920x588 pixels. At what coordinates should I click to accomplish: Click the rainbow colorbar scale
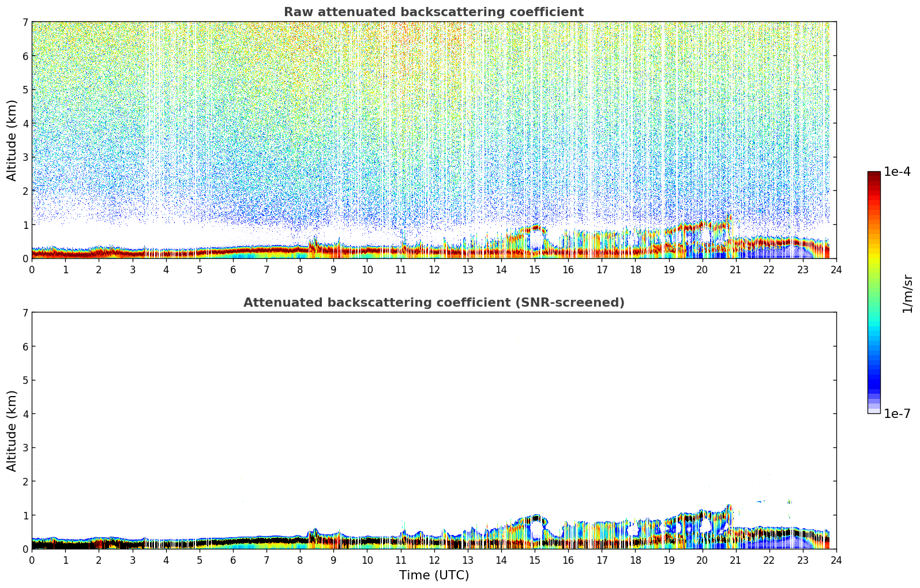[x=874, y=292]
